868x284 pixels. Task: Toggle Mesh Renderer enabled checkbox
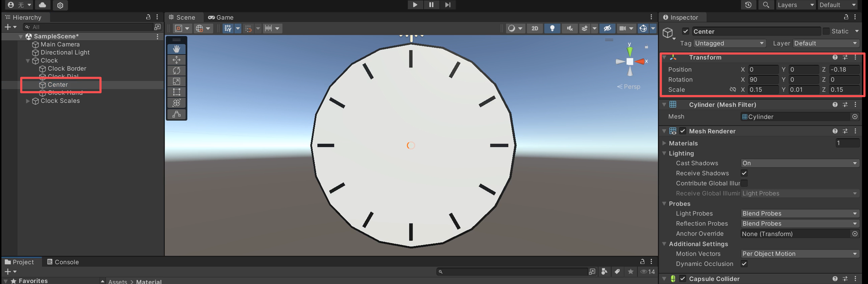[683, 131]
